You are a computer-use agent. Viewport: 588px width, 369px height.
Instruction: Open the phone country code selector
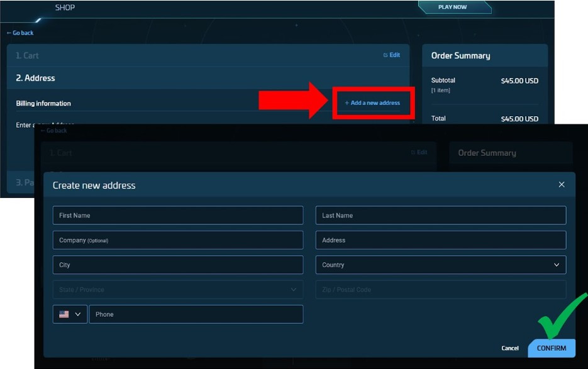(69, 314)
